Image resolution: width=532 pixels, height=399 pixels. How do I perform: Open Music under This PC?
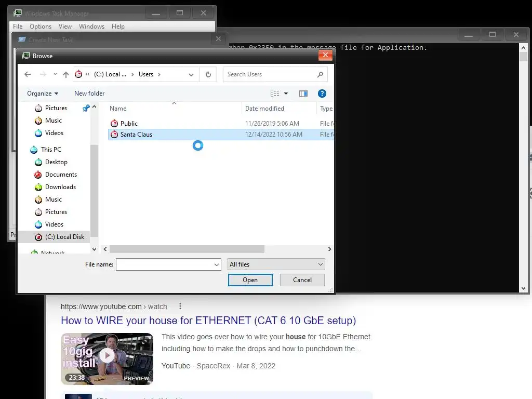coord(54,199)
